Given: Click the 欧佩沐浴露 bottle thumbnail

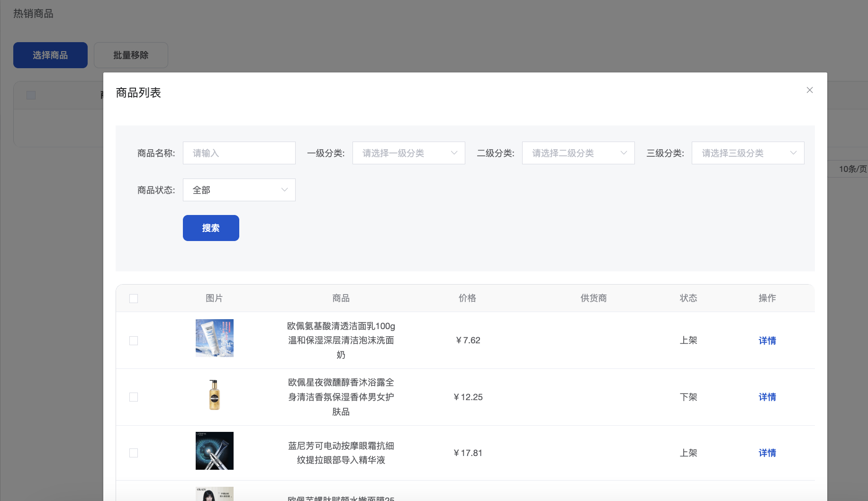Looking at the screenshot, I should 214,395.
